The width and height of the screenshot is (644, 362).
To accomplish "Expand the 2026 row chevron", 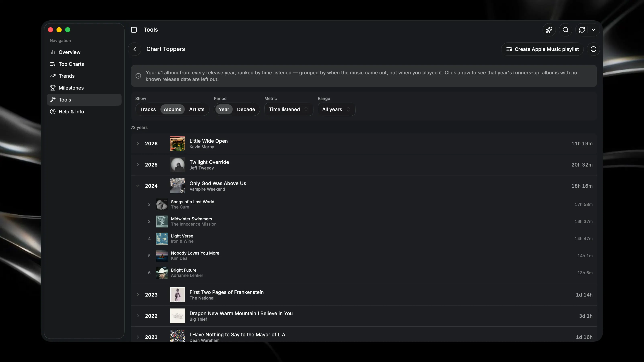I will (138, 143).
